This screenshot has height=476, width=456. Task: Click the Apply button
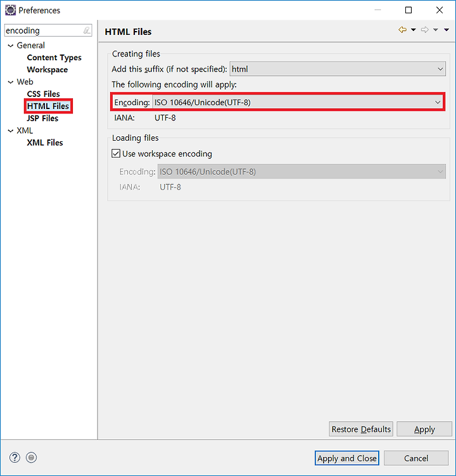424,429
